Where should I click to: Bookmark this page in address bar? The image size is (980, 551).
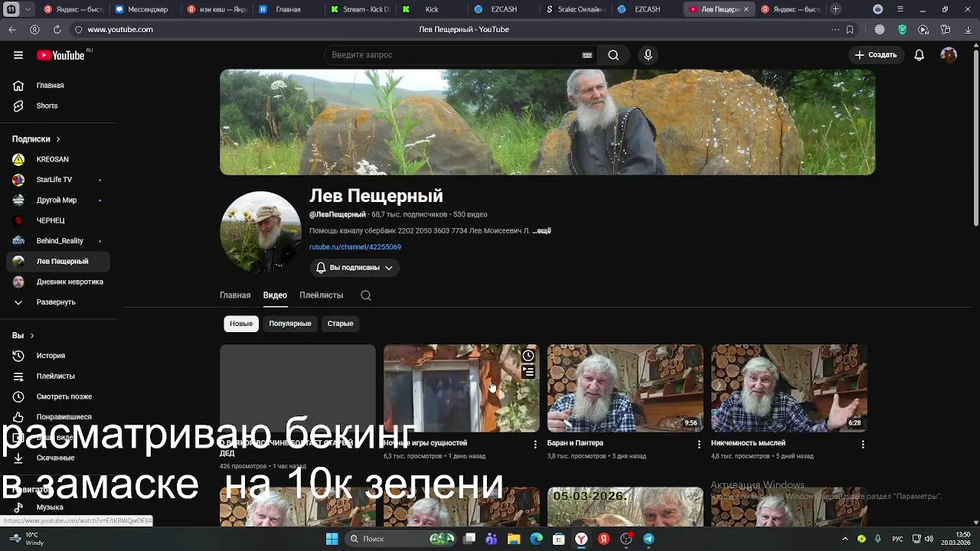[x=850, y=29]
